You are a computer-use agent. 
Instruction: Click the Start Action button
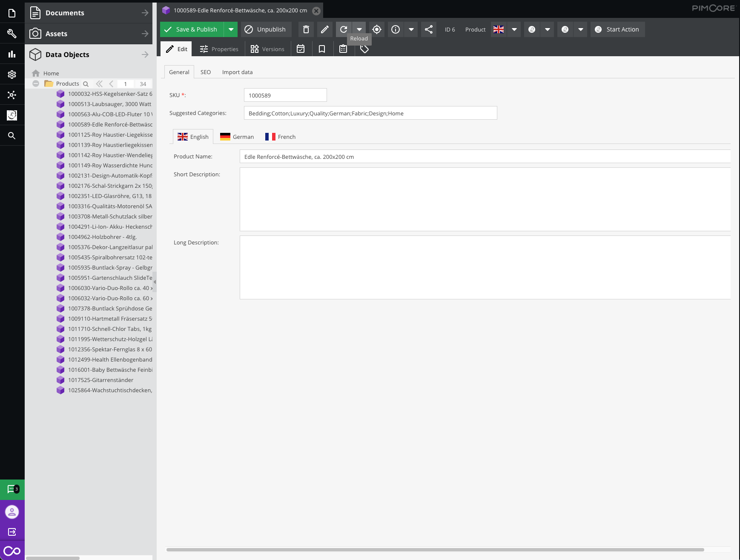pyautogui.click(x=617, y=29)
